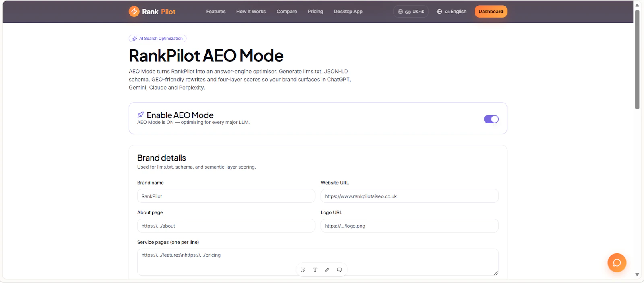Click the Service pages text area
Screen dimensions: 644x284
[x=318, y=262]
